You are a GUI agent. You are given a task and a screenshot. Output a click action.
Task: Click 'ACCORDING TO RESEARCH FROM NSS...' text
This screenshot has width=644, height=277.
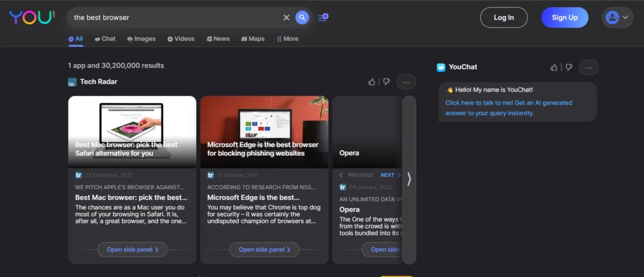tap(262, 187)
